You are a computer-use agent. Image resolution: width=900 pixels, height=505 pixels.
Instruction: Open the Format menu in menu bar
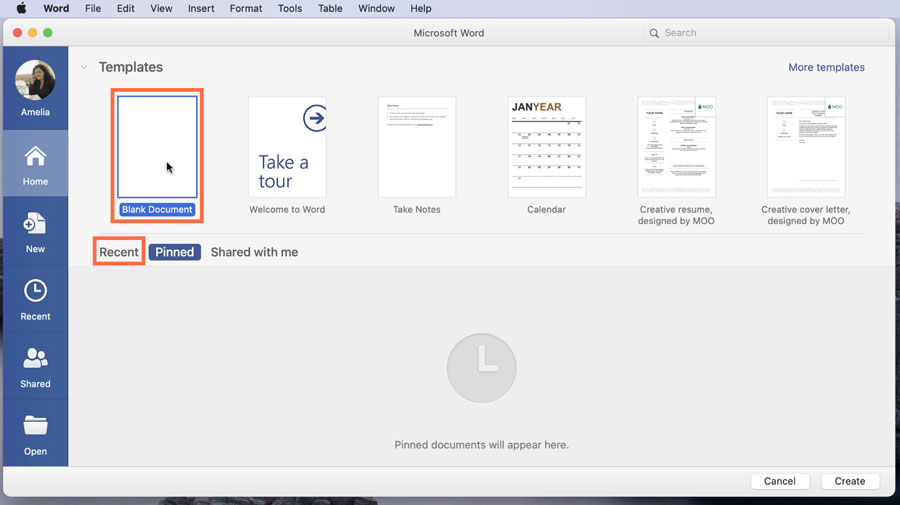pos(246,8)
